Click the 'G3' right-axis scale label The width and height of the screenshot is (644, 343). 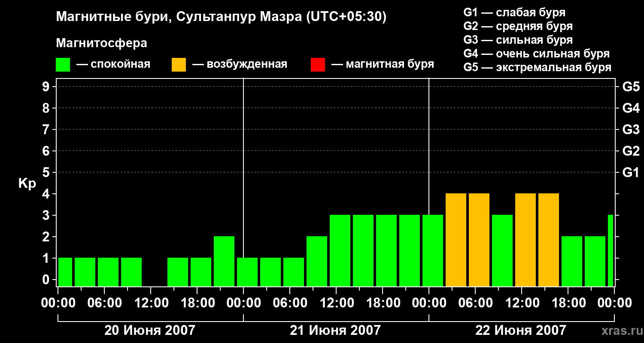(x=631, y=129)
